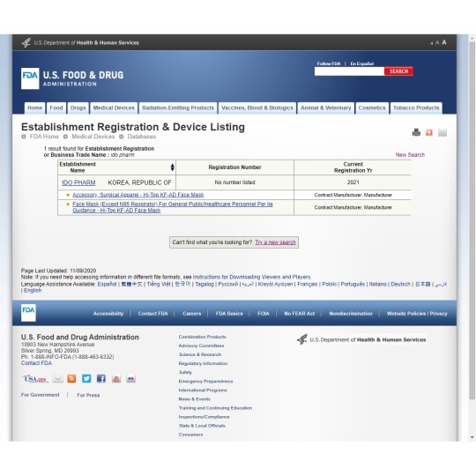Click the site search text field
476x476 pixels.
point(349,71)
